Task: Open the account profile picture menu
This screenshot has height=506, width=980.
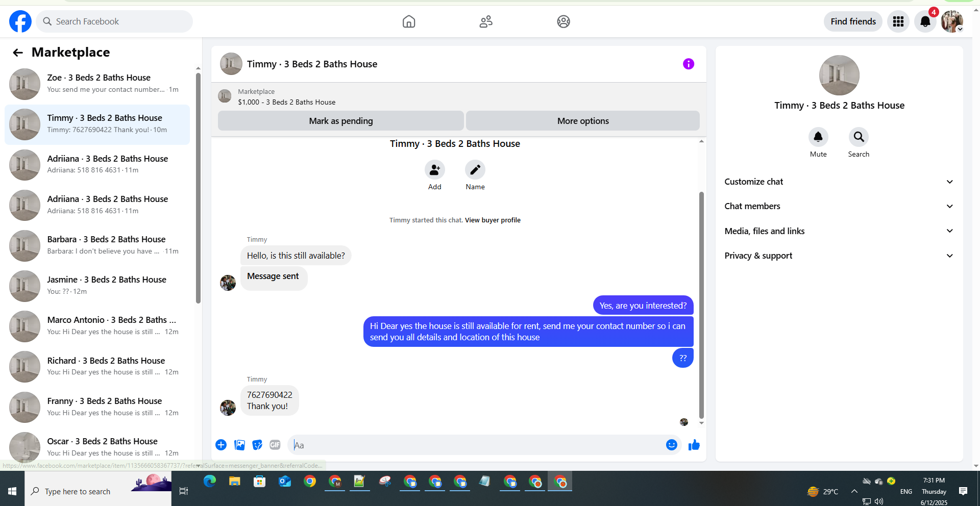Action: 952,21
